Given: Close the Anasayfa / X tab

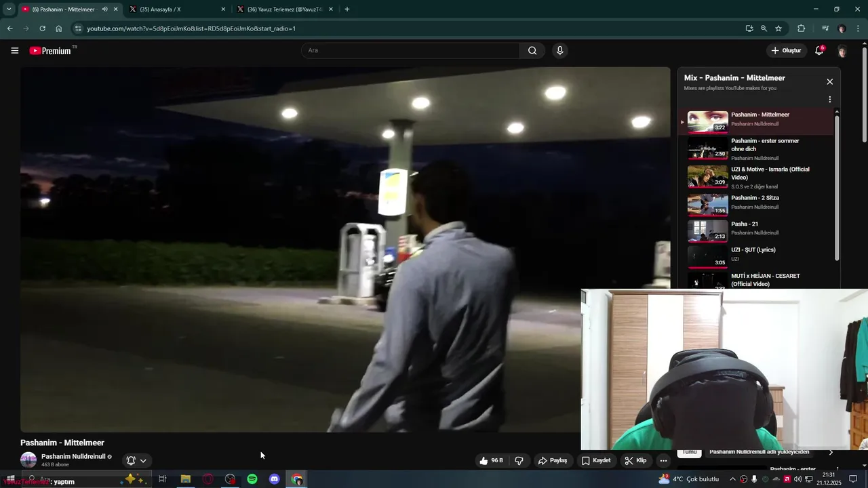Looking at the screenshot, I should pyautogui.click(x=223, y=9).
